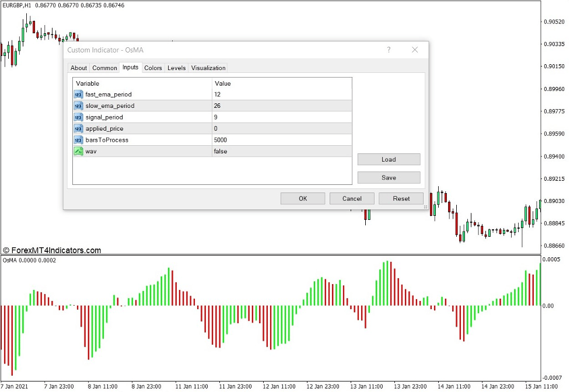Screen dimensions: 570x392
Task: Switch to the Visualization tab
Action: click(x=208, y=68)
